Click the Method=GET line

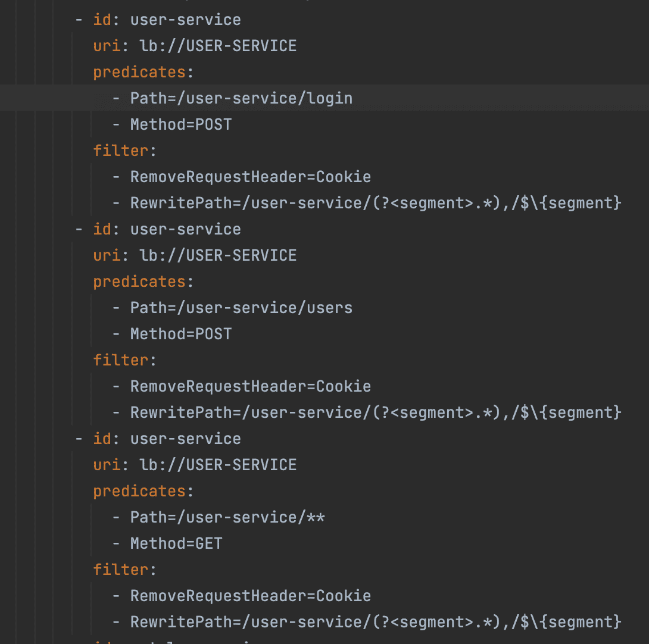pos(176,543)
